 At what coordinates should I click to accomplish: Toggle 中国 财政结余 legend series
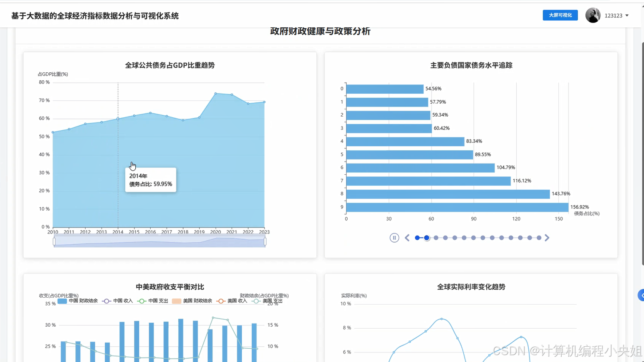coord(77,301)
